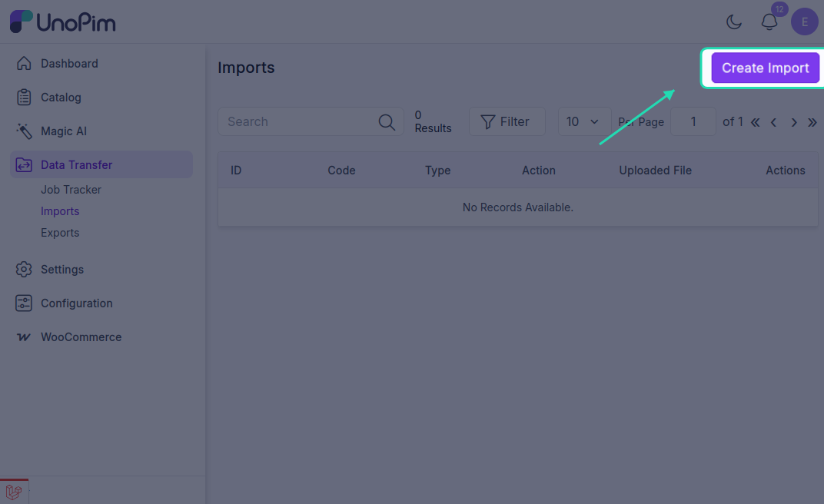Click the Configuration sliders icon
The height and width of the screenshot is (504, 824).
coord(24,303)
